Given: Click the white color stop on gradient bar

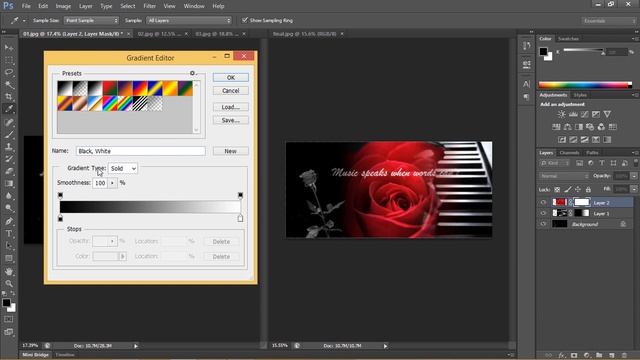Looking at the screenshot, I should (240, 218).
